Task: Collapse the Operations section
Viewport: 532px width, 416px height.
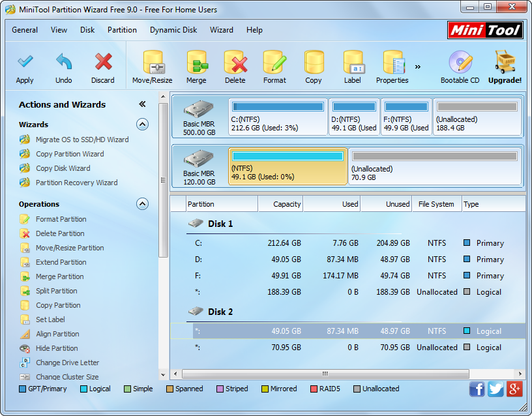Action: click(x=143, y=204)
